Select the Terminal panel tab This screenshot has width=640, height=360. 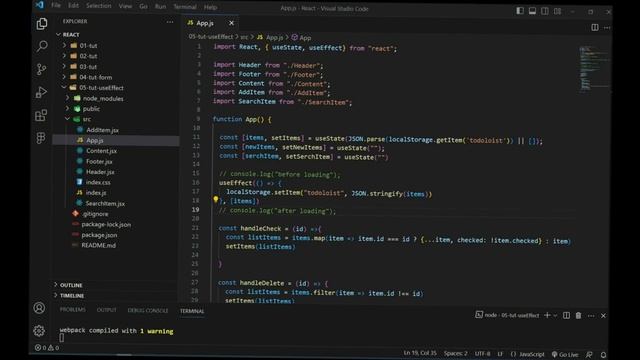click(x=192, y=311)
